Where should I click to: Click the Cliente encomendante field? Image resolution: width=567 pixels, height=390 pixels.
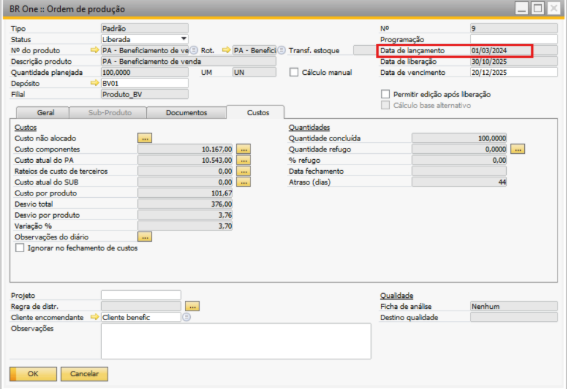pos(141,317)
